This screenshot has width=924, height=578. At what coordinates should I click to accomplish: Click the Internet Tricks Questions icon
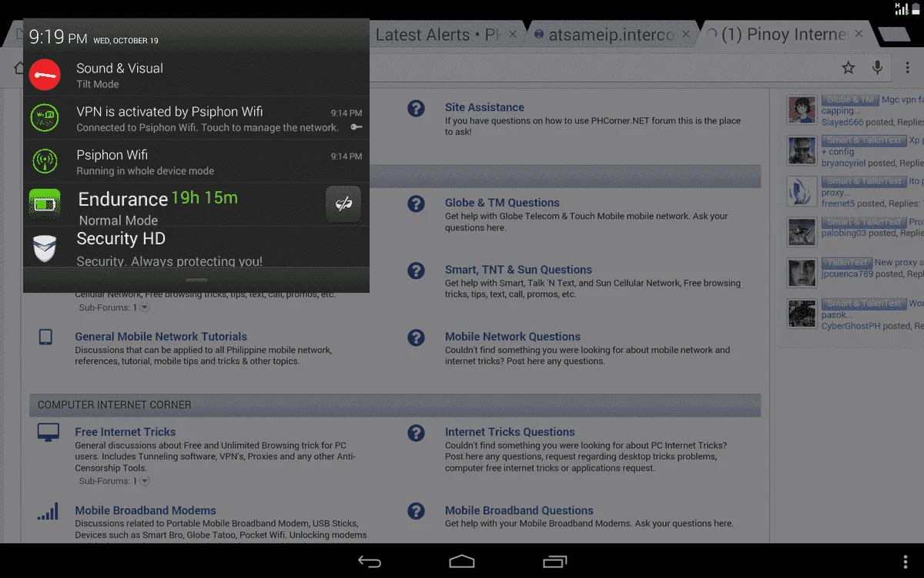416,433
